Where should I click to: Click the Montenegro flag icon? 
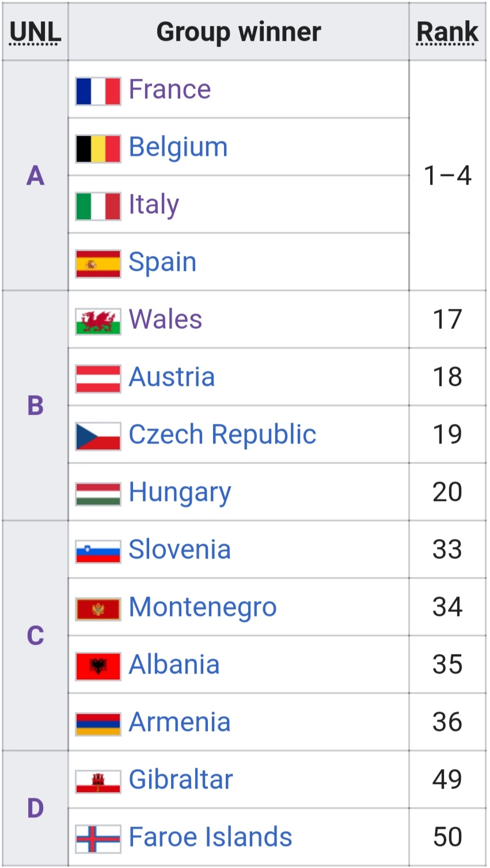[x=98, y=609]
